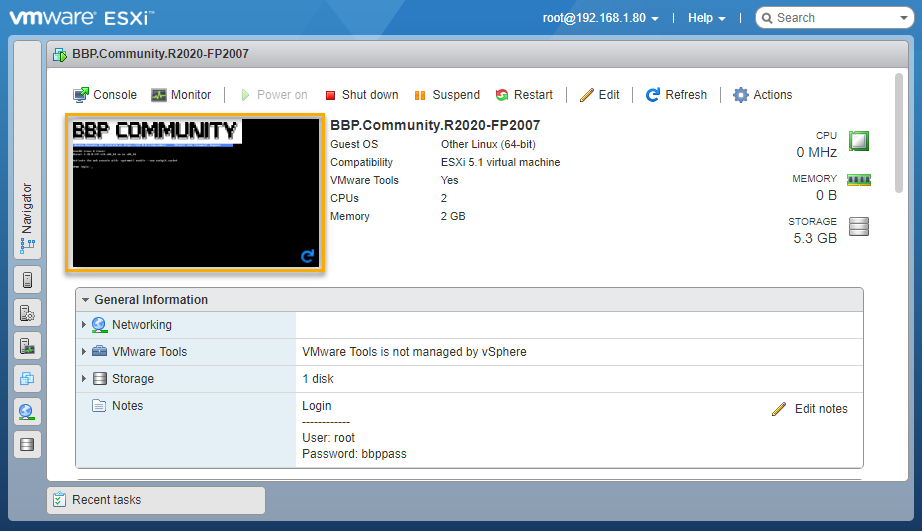Image resolution: width=922 pixels, height=531 pixels.
Task: Select 'VMware Tools is not managed by vSphere'
Action: coord(414,352)
